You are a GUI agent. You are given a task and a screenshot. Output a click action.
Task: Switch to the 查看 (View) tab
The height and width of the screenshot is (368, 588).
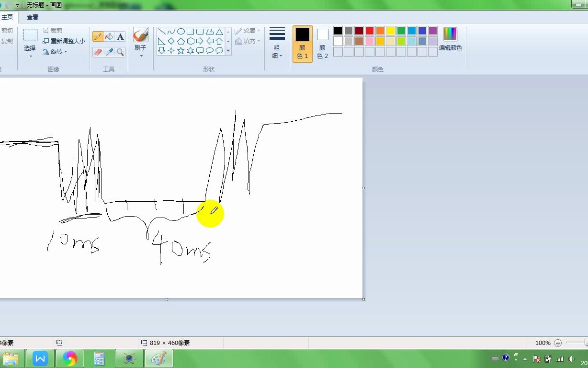[x=33, y=17]
